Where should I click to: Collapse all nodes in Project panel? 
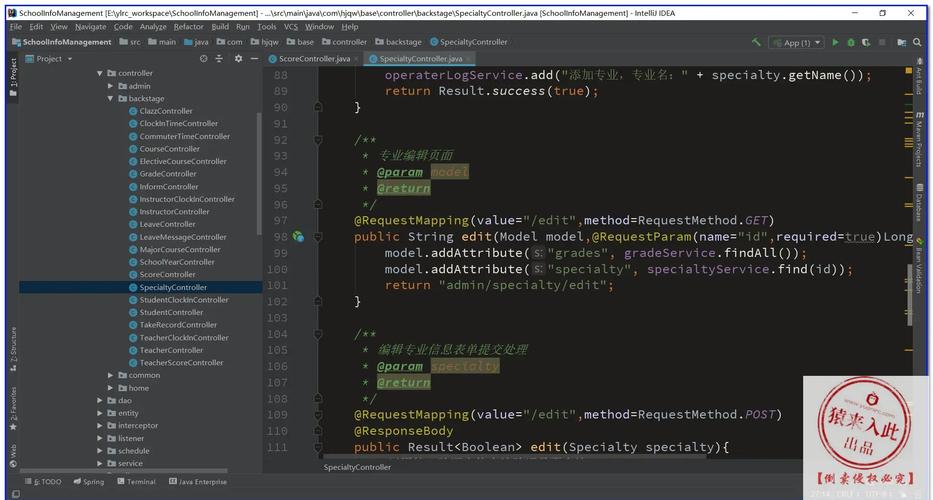pos(219,58)
